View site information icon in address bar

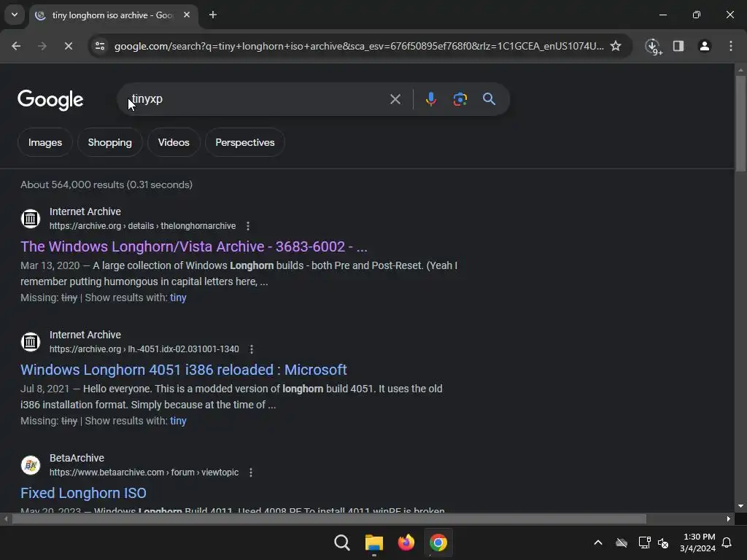click(100, 46)
